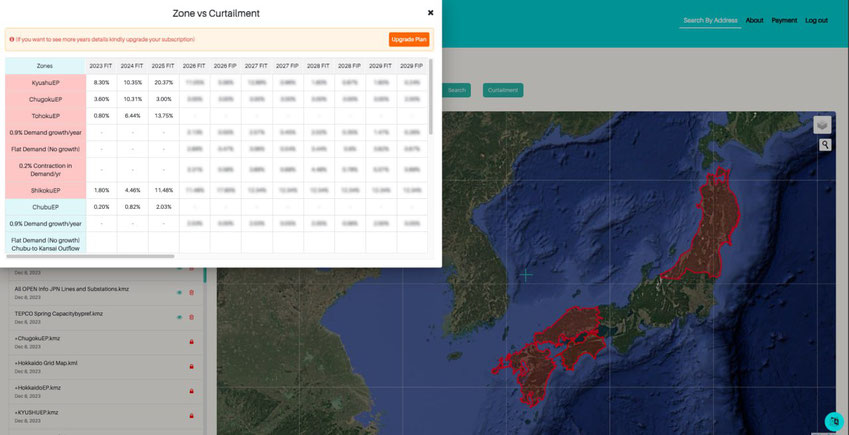
Task: Click the 10.35% KyushuEP 2024 cell
Action: coord(132,82)
